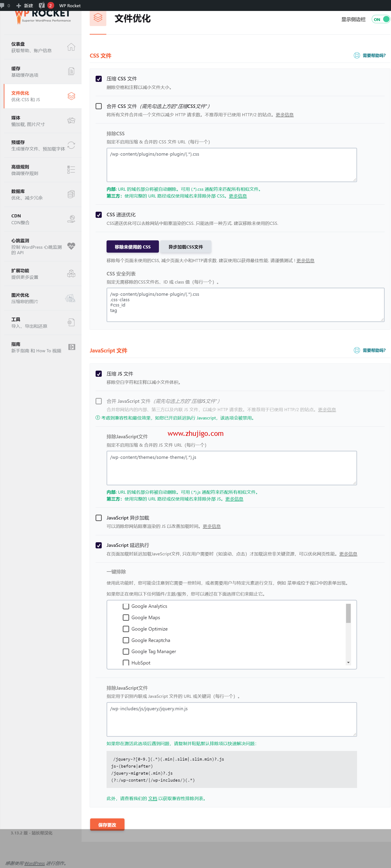The image size is (391, 868).
Task: Open the 缓存 settings tab
Action: pos(43,72)
